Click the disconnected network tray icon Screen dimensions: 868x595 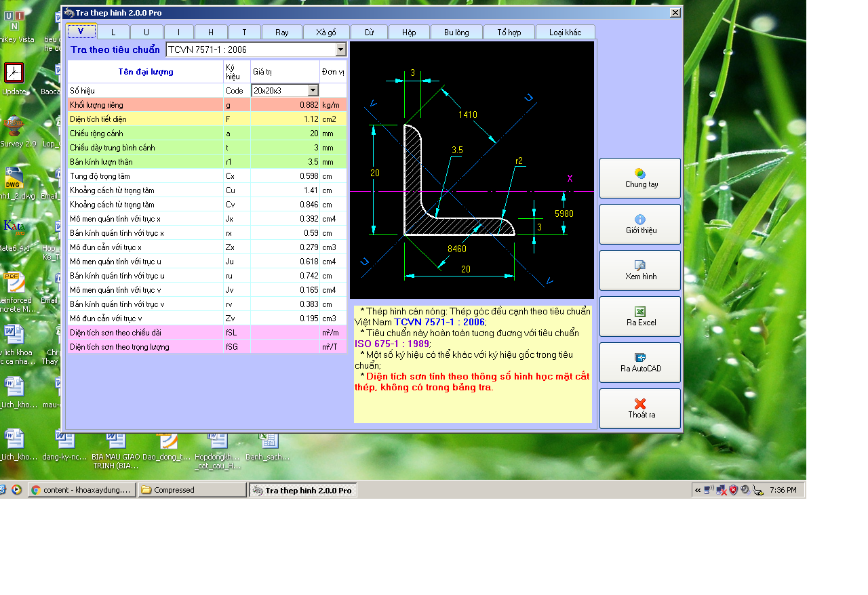722,490
